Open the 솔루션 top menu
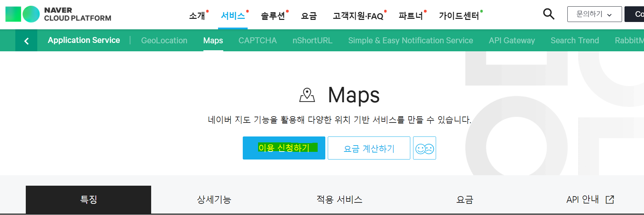644x215 pixels. click(x=273, y=16)
